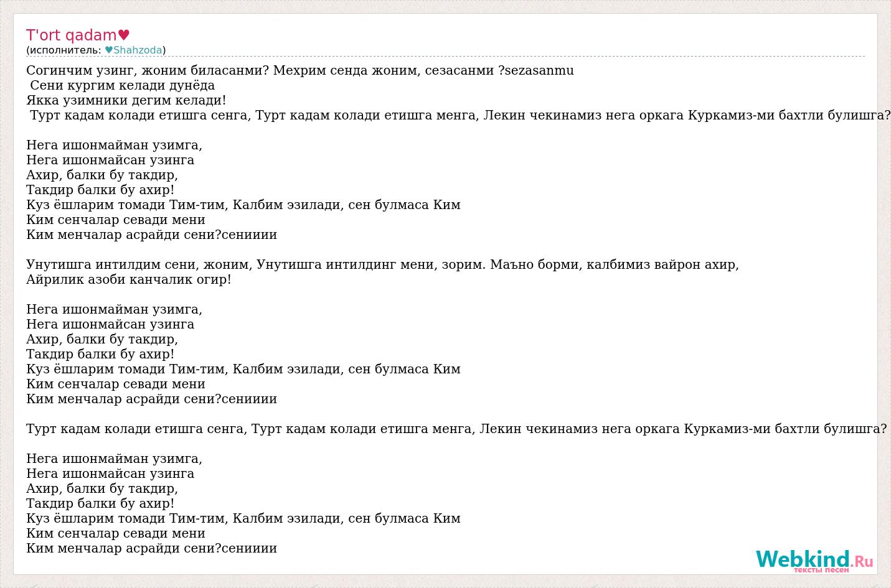
Task: Click the first 'Нега ишонмайман узимга,' line
Action: pyautogui.click(x=114, y=145)
